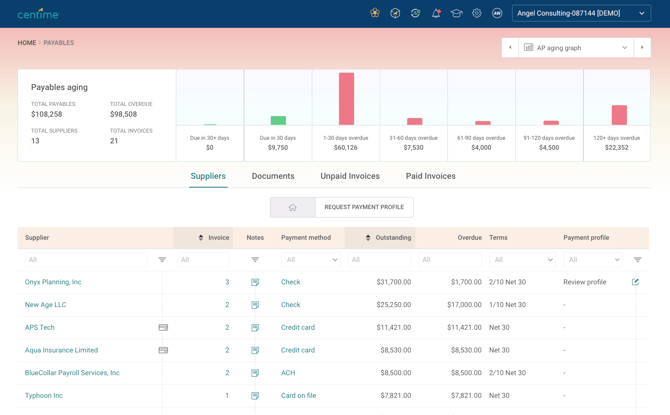Click the home icon button above table
This screenshot has width=670, height=415.
click(x=293, y=207)
